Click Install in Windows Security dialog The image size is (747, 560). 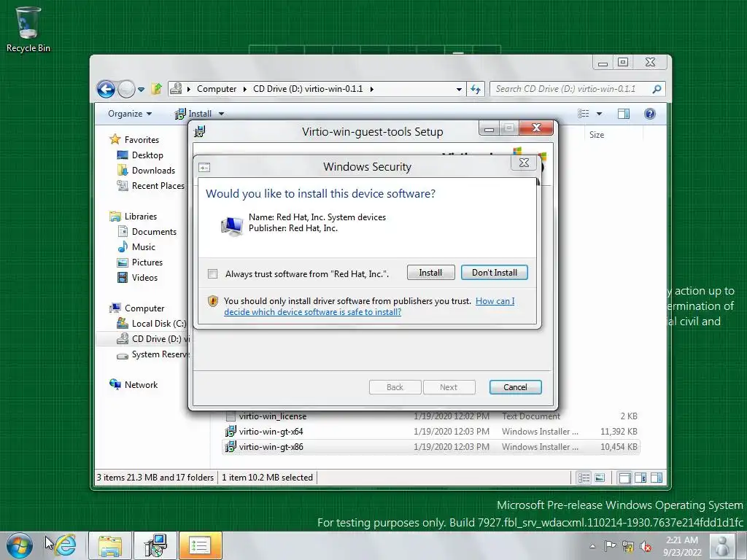click(x=430, y=273)
